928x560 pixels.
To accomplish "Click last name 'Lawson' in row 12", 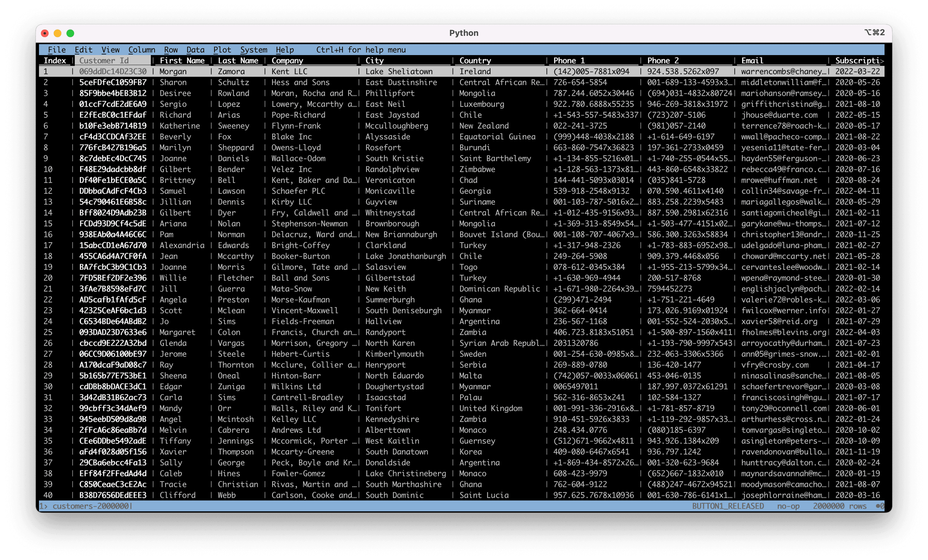I will [231, 191].
